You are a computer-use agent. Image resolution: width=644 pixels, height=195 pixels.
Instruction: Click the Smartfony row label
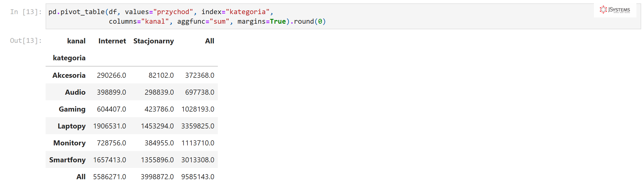click(67, 160)
